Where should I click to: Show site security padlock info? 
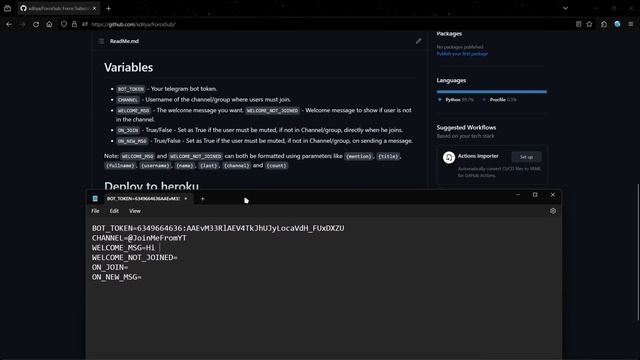[x=74, y=24]
